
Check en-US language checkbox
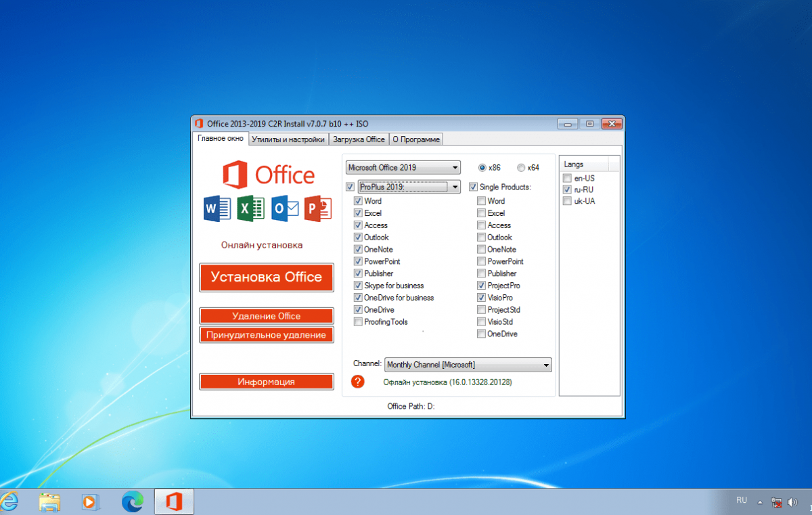[x=567, y=178]
